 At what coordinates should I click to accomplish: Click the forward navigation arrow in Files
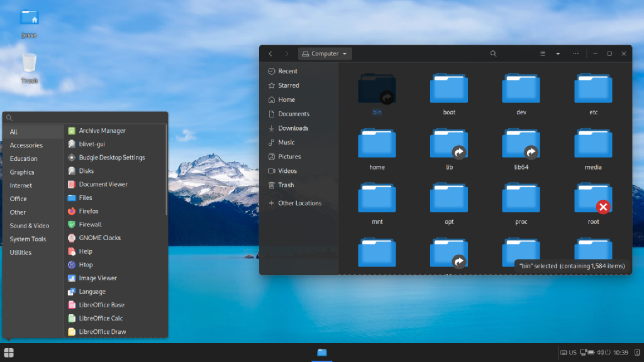287,53
